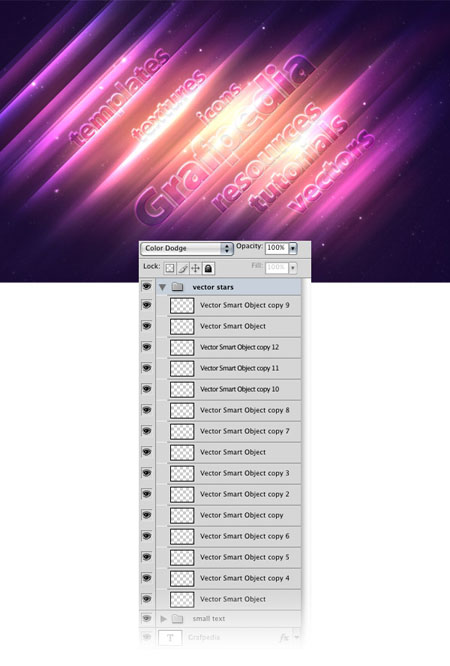The width and height of the screenshot is (450, 666).
Task: Toggle eye icon for Vector Smart Object copy 2
Action: [x=147, y=494]
